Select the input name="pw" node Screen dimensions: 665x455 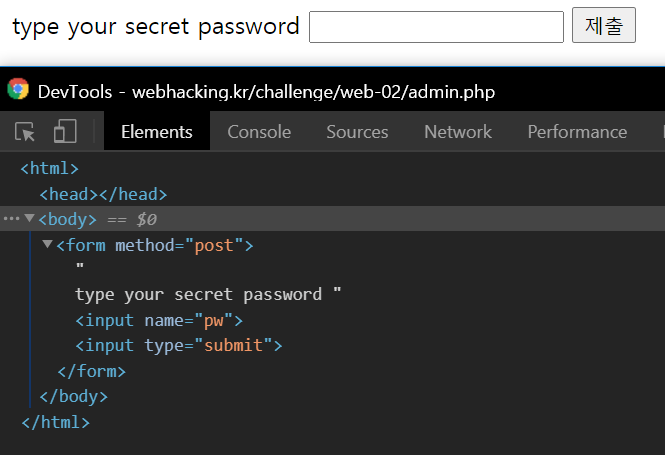click(x=159, y=321)
